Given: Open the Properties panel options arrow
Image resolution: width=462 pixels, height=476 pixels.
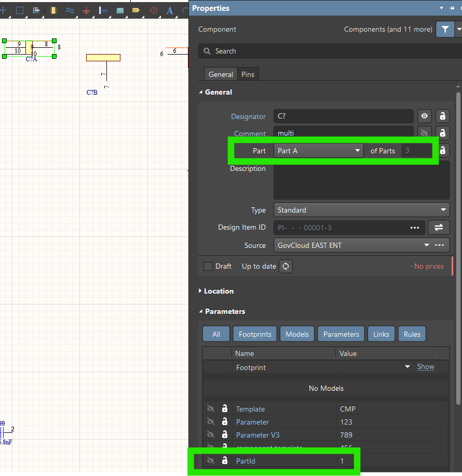Looking at the screenshot, I should point(441,8).
